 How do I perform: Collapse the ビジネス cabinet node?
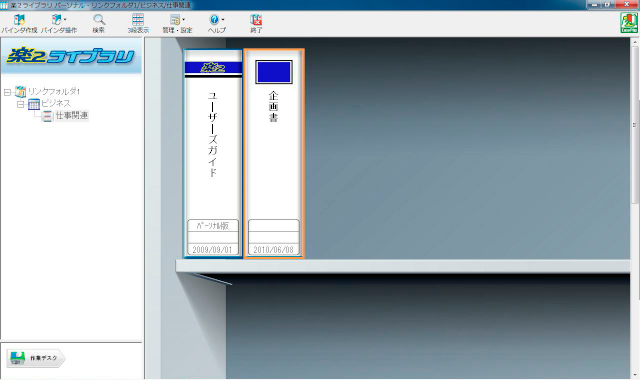(x=20, y=104)
